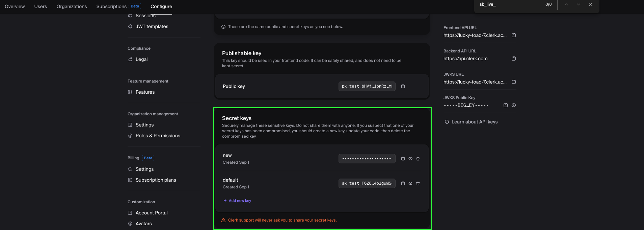Delete the 'new' secret key
The image size is (644, 230).
(x=418, y=159)
